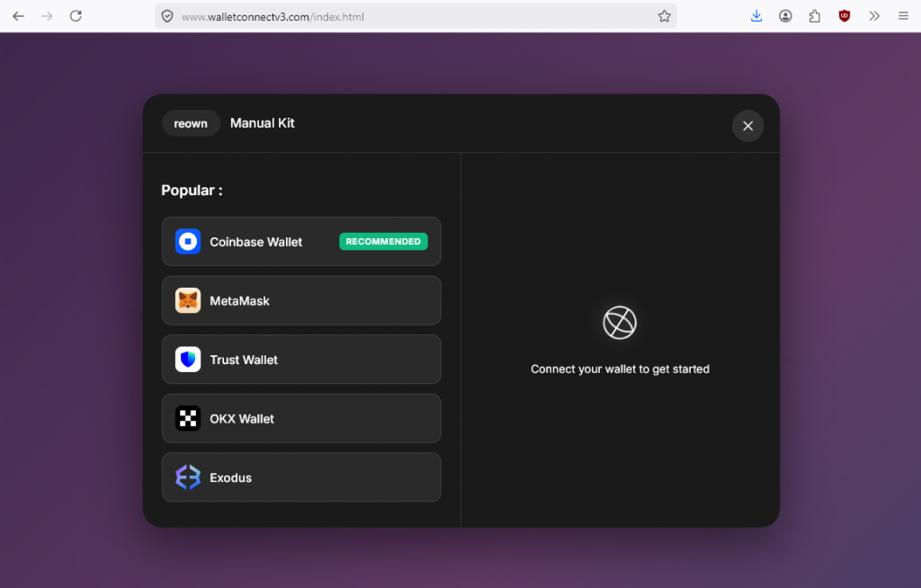Click the Coinbase Wallet blue logo icon

pos(187,241)
